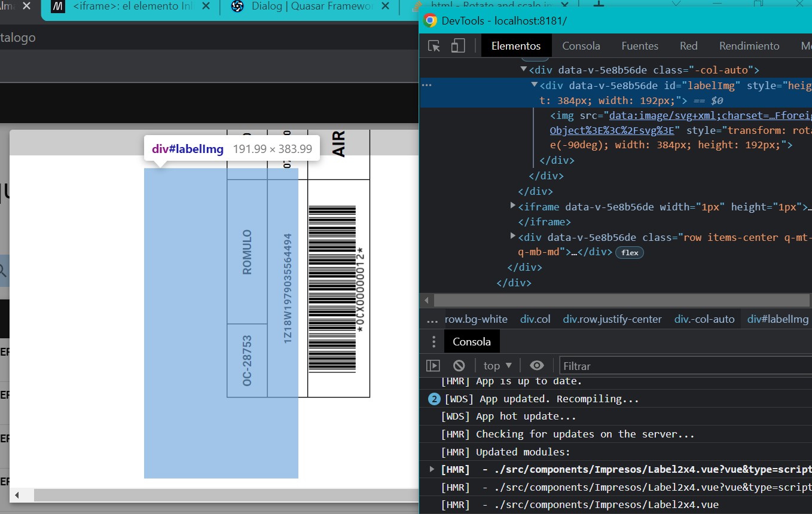The width and height of the screenshot is (812, 514).
Task: Collapse the labelImg div node
Action: tap(535, 85)
